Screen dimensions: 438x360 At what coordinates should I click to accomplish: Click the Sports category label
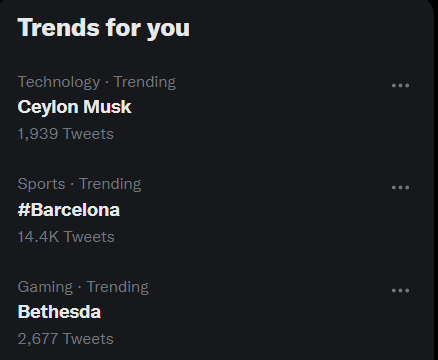41,184
